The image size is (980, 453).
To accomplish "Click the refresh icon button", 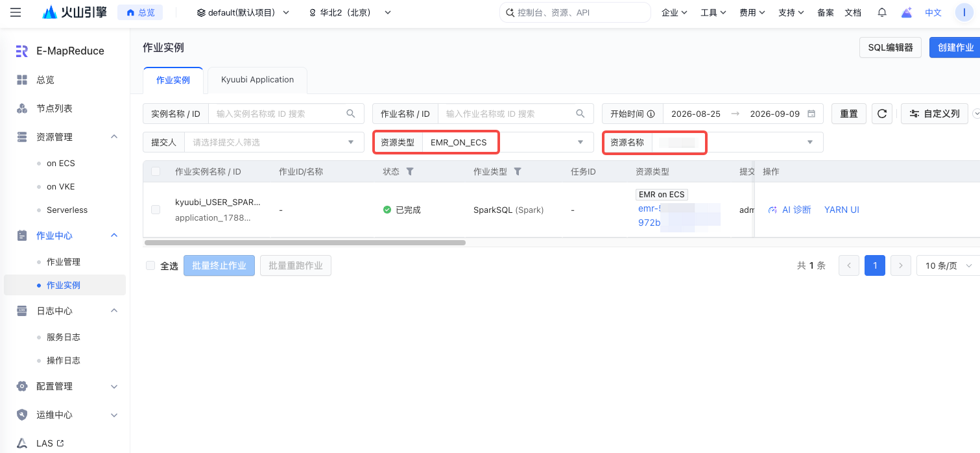I will (x=882, y=114).
